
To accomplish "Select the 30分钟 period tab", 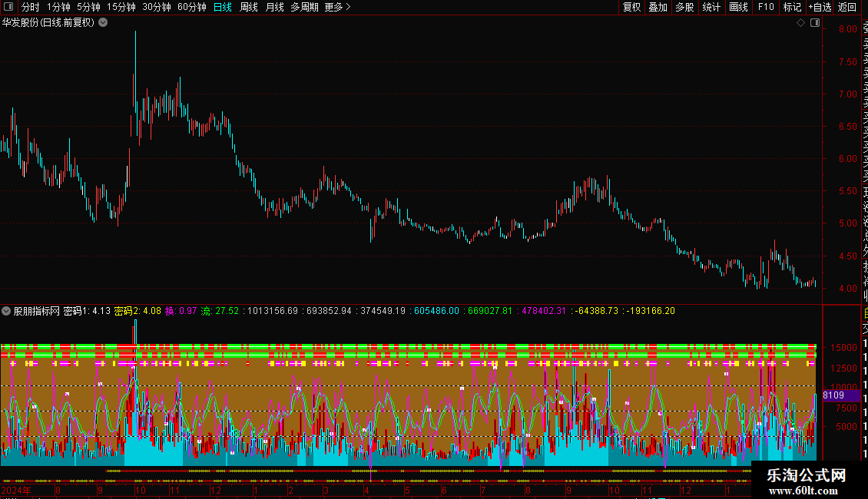I will click(x=157, y=7).
